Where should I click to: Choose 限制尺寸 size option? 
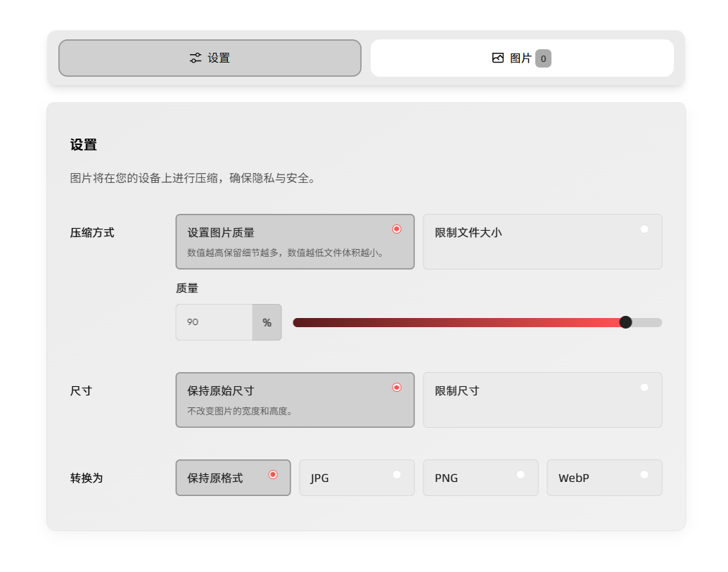(x=542, y=400)
